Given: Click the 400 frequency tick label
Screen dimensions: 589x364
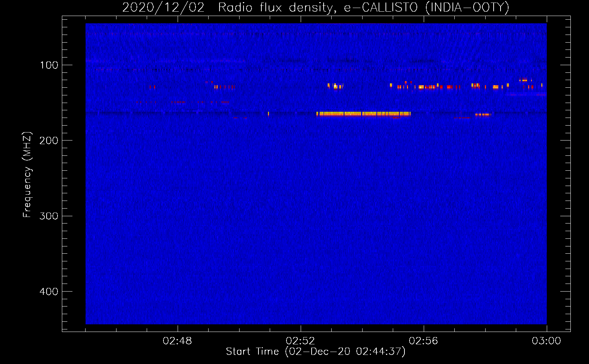Looking at the screenshot, I should click(x=49, y=292).
